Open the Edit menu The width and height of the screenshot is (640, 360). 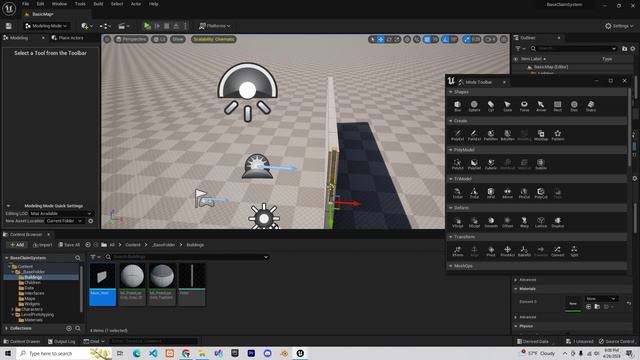[40, 4]
